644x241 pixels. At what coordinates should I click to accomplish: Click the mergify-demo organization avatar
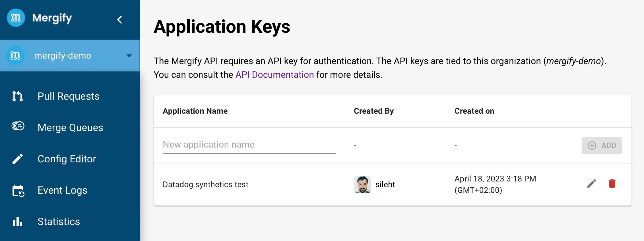[15, 56]
